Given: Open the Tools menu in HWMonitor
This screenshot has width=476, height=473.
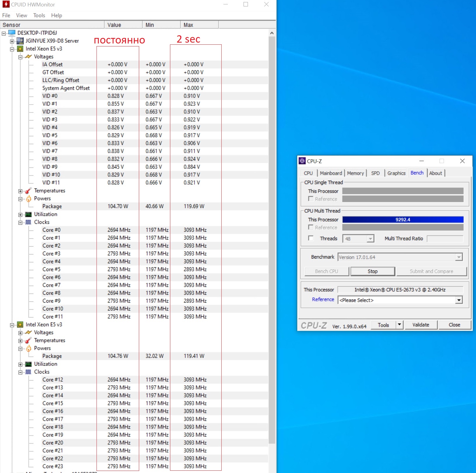Looking at the screenshot, I should (x=39, y=15).
